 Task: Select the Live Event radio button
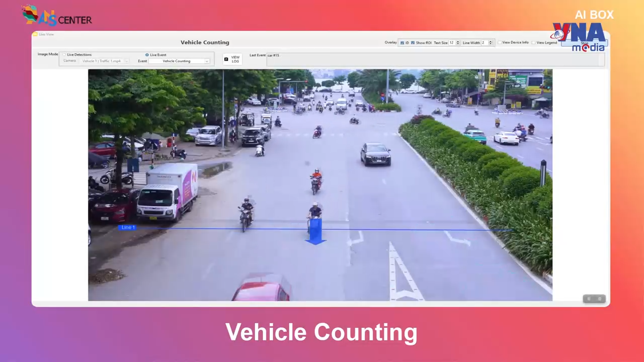(147, 55)
